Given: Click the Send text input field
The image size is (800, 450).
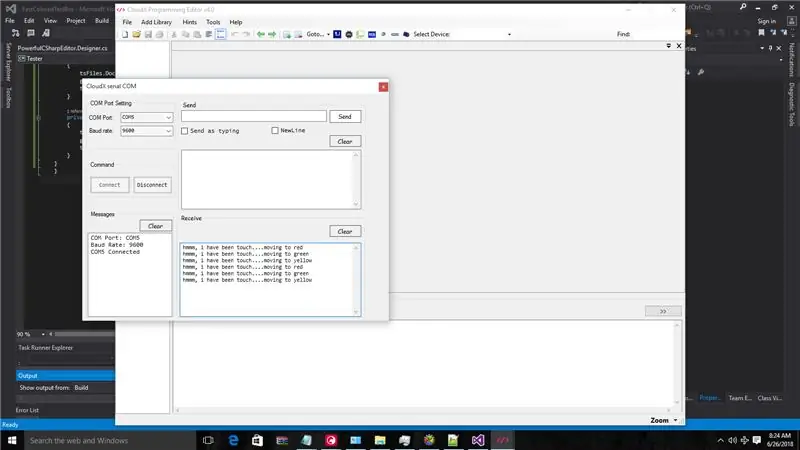Looking at the screenshot, I should [254, 116].
